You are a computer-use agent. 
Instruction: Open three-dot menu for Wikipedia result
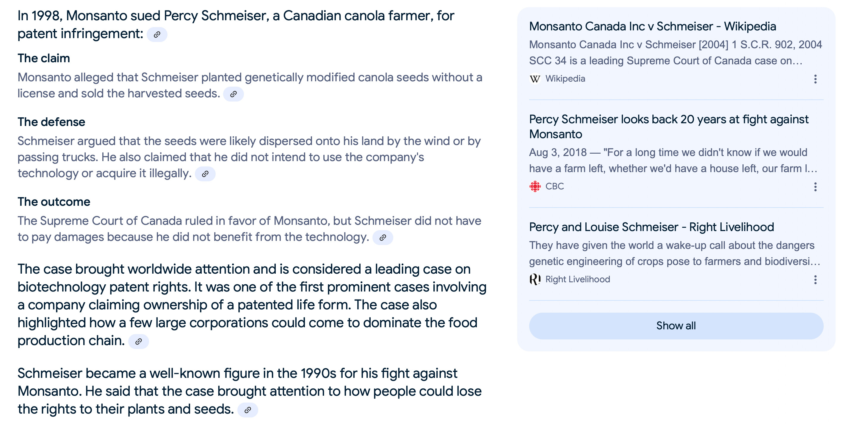pyautogui.click(x=815, y=79)
